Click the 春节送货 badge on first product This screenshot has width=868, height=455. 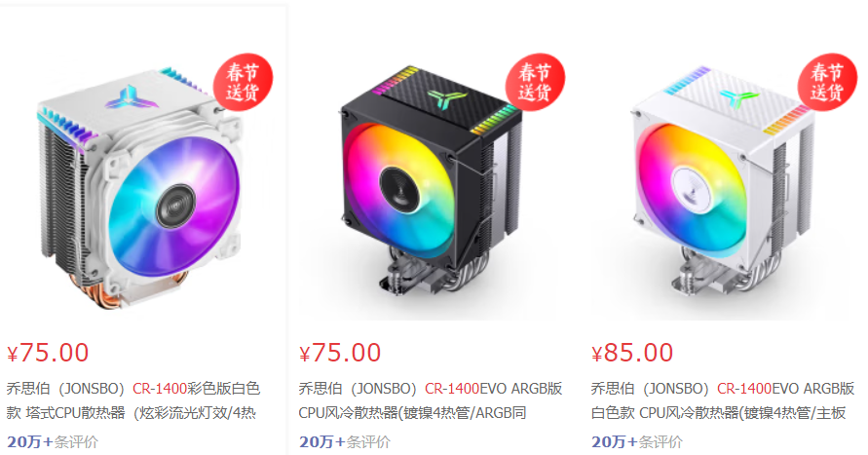coord(243,82)
